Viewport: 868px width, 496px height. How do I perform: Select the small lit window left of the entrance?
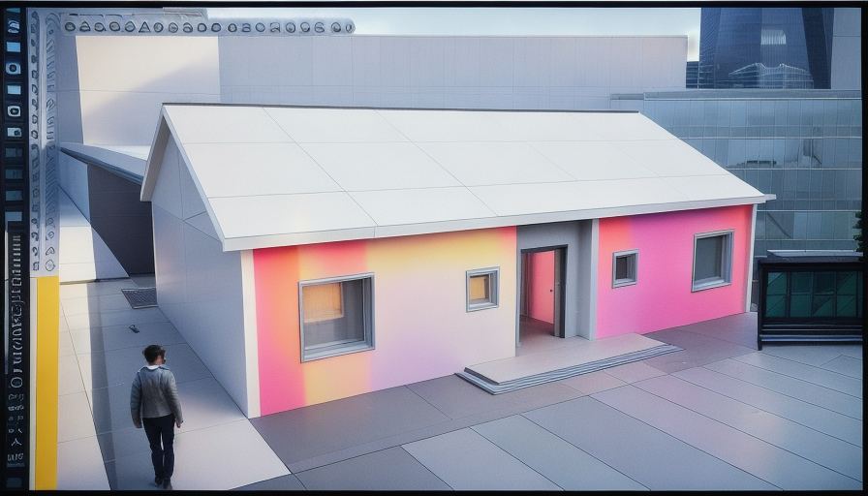click(x=482, y=289)
